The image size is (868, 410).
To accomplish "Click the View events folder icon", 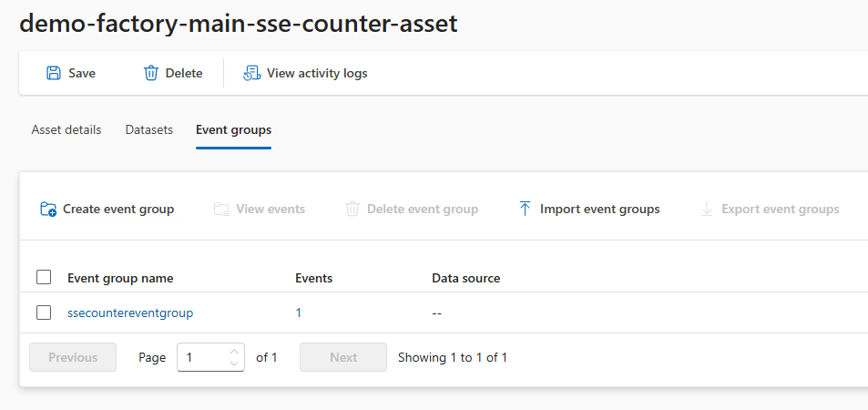I will coord(221,209).
